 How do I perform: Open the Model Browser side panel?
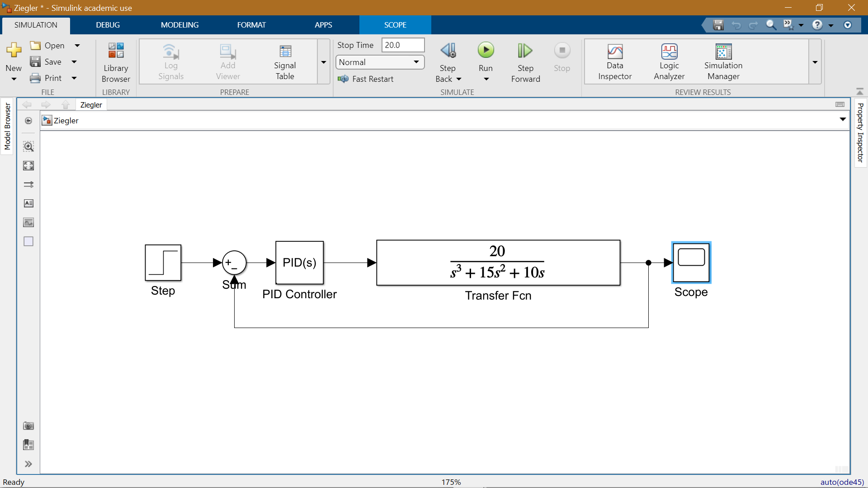point(7,127)
